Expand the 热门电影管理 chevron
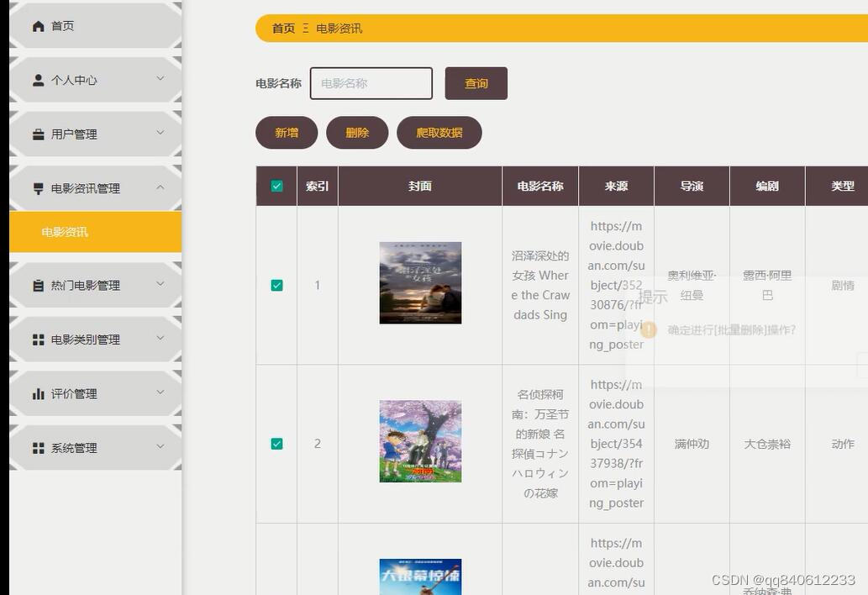868x595 pixels. click(160, 284)
